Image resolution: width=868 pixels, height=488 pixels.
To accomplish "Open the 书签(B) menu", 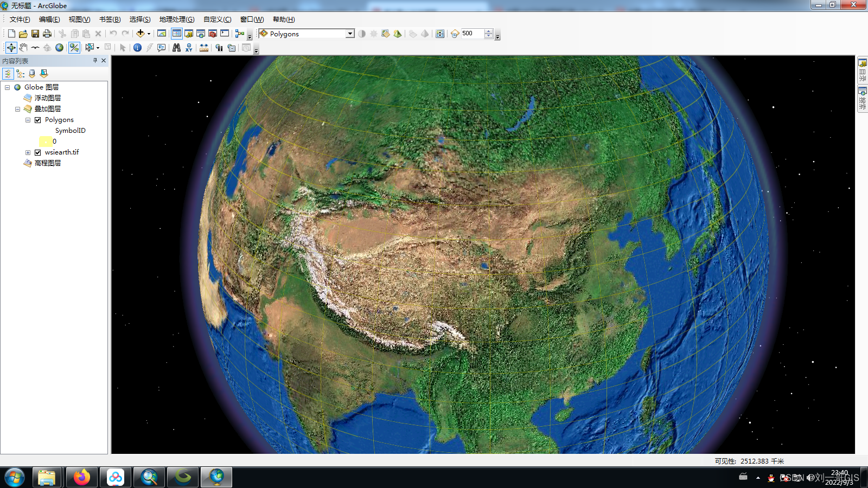I will pos(110,20).
